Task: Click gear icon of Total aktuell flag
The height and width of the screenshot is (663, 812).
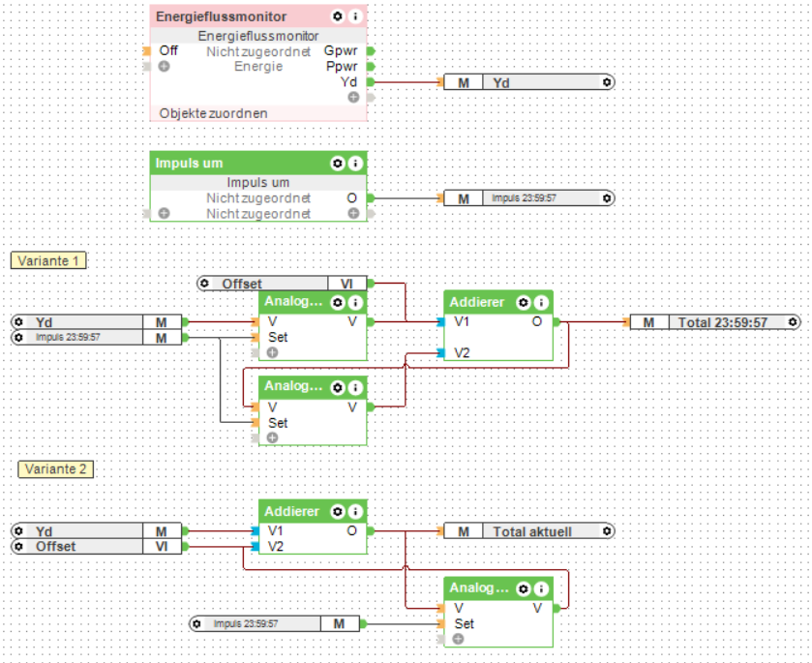Action: [x=607, y=531]
